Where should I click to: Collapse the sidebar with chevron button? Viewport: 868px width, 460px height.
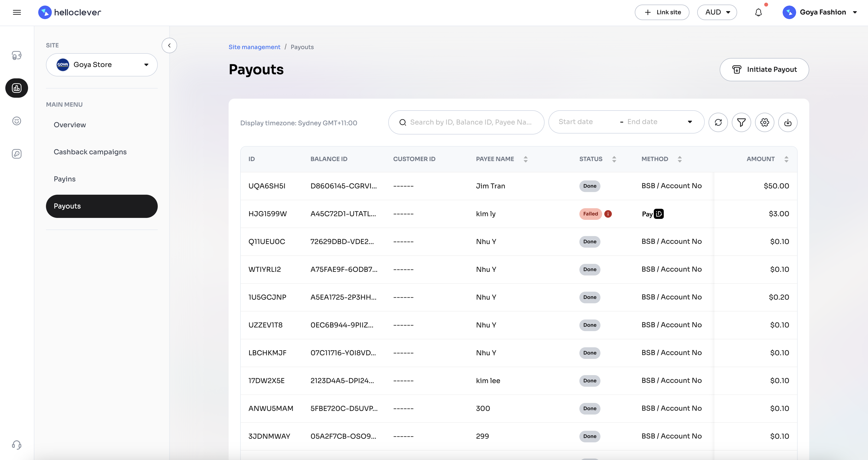pos(169,45)
